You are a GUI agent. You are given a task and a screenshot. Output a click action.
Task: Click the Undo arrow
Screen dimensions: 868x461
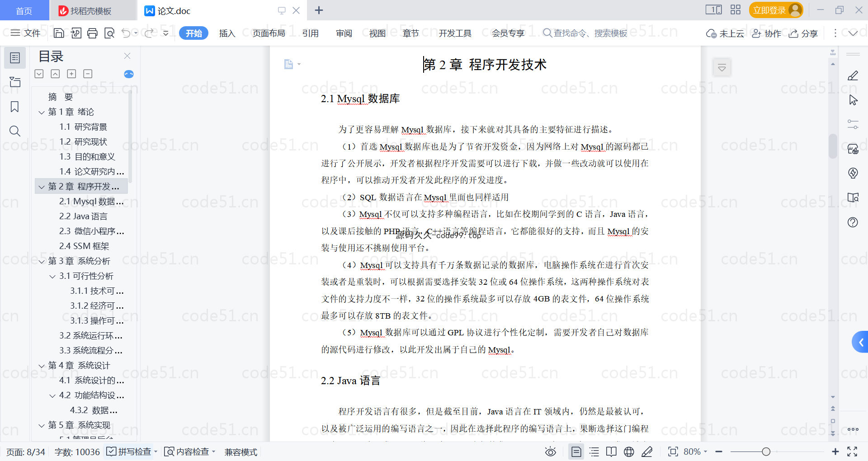(126, 33)
